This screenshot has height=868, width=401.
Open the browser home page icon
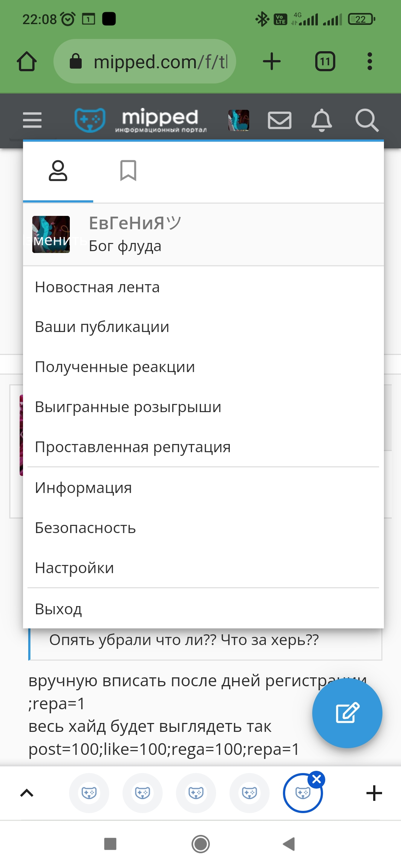click(x=27, y=62)
